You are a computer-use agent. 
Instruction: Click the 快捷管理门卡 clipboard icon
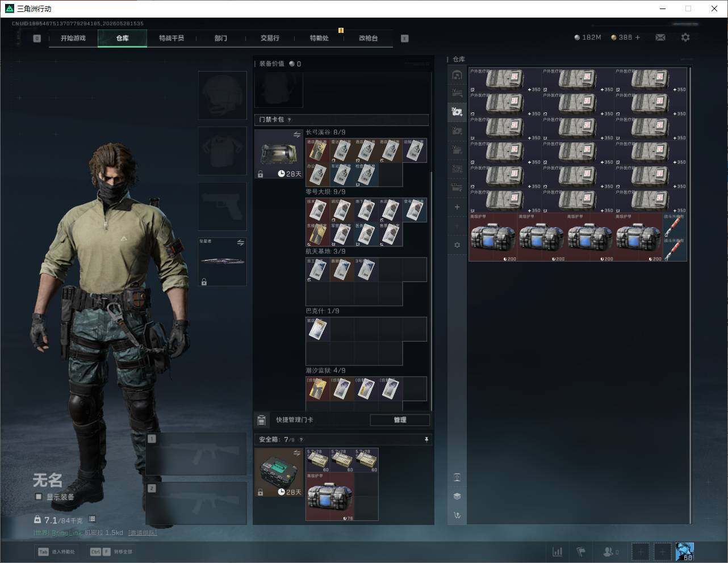[x=261, y=420]
